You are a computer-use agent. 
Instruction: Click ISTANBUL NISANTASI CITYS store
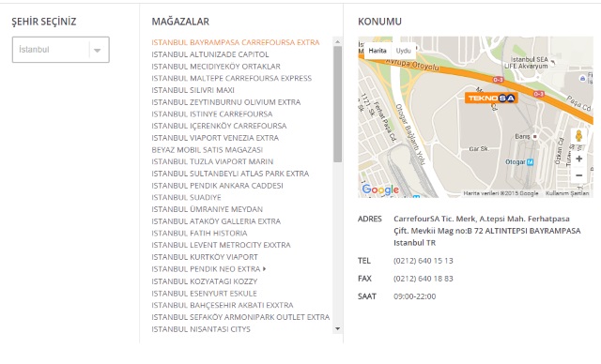pyautogui.click(x=201, y=329)
